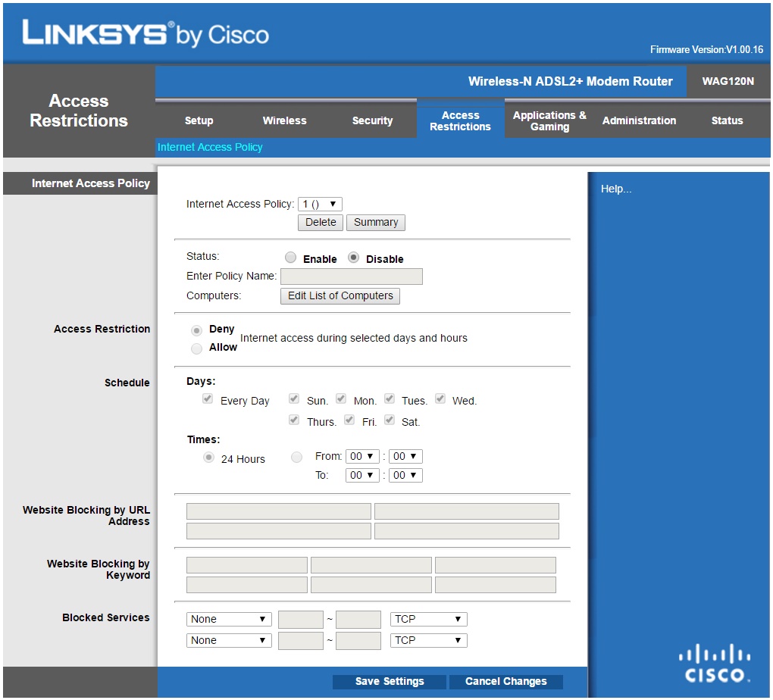Open the From minute dropdown

[x=405, y=457]
